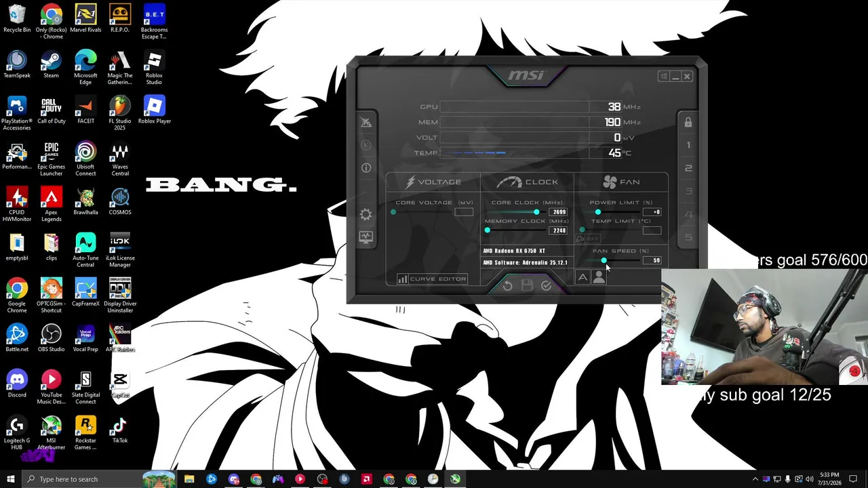Click the Power Limit slider handle
The width and height of the screenshot is (868, 488).
pyautogui.click(x=597, y=212)
